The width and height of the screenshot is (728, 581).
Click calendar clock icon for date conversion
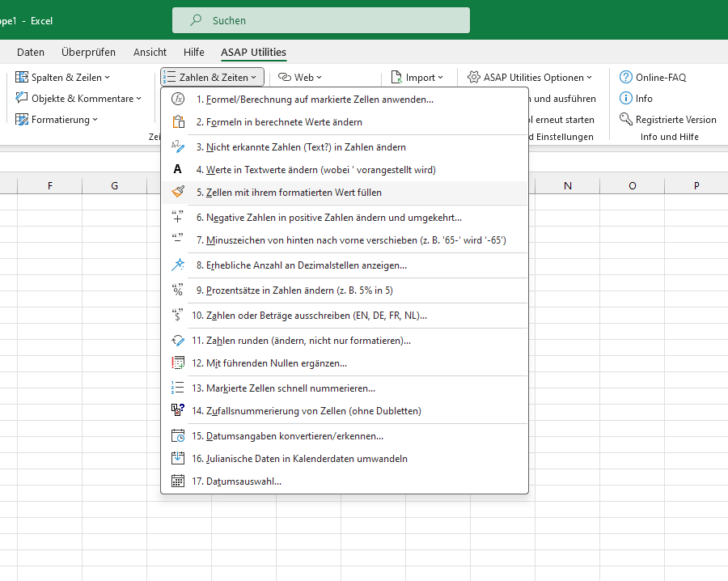pos(178,435)
